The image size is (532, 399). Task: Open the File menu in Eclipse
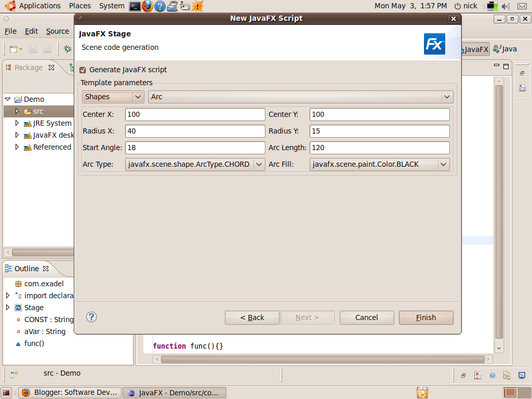coord(10,31)
